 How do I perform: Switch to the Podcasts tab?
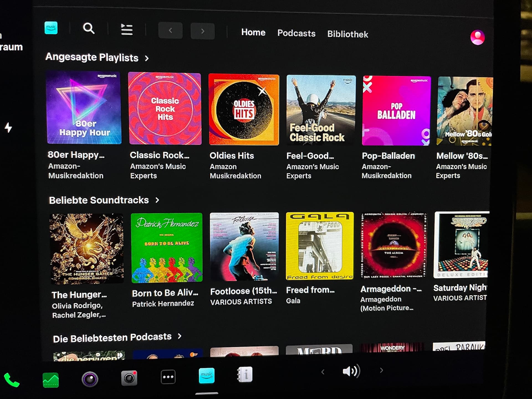click(x=296, y=33)
